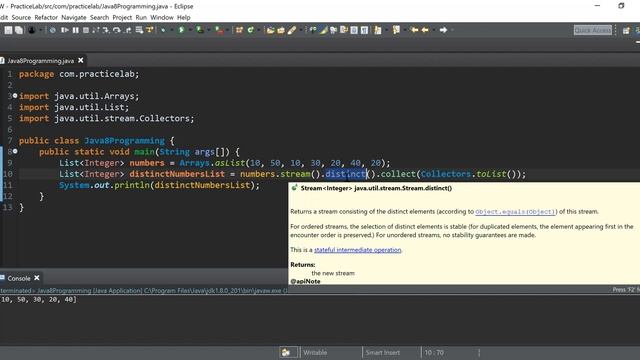640x360 pixels.
Task: Open the Object.equals(Object) Javadoc link
Action: point(516,212)
